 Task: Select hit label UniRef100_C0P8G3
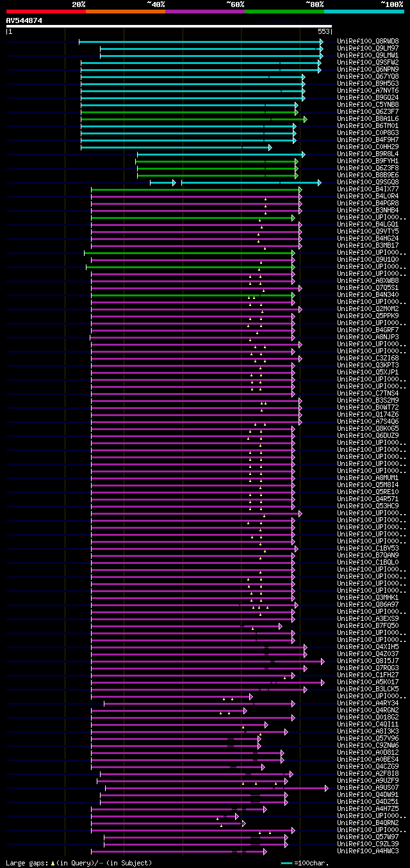pos(368,133)
